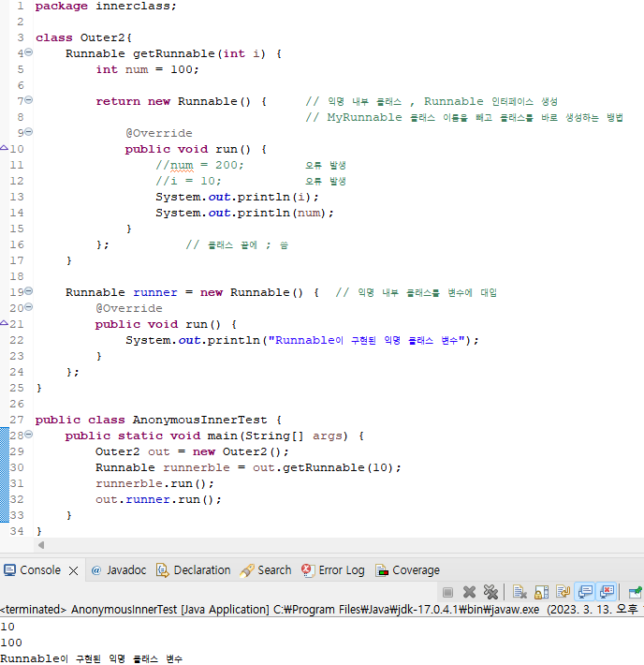This screenshot has height=665, width=644.
Task: Click 'num' variable on line 5
Action: coord(137,69)
